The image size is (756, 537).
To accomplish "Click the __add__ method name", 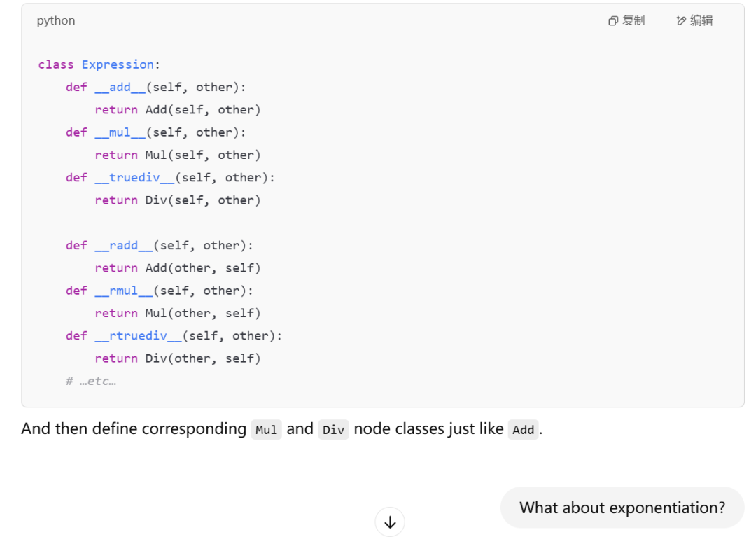I will coord(120,87).
